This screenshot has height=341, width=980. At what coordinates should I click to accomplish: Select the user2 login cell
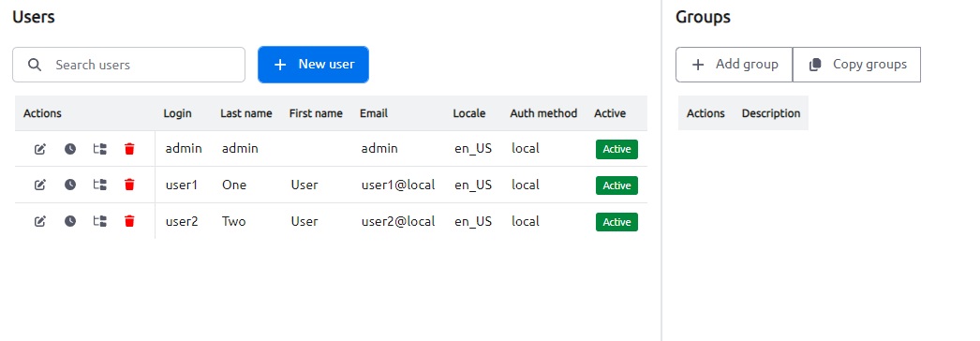[181, 221]
